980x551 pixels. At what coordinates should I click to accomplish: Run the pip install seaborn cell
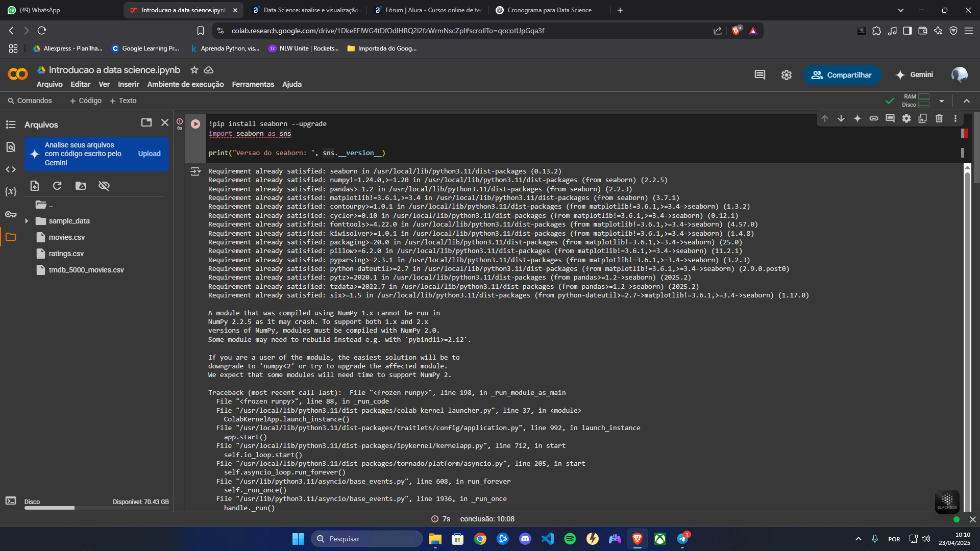(195, 124)
